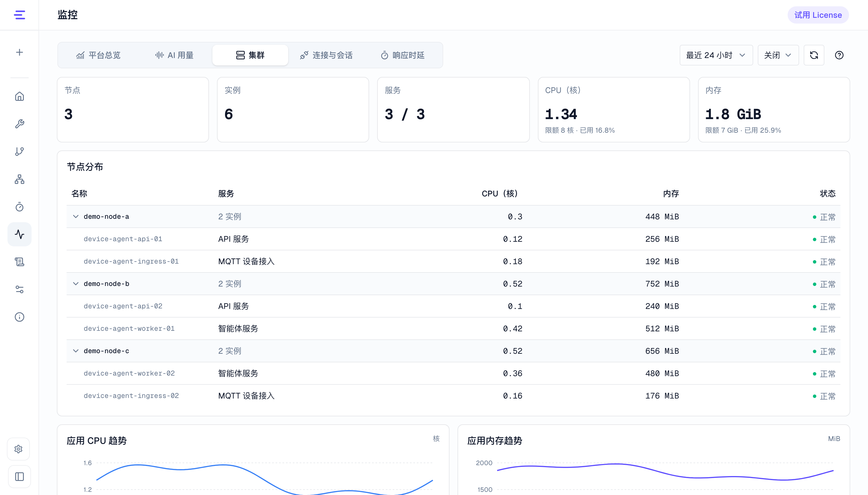868x495 pixels.
Task: Open the home icon in sidebar
Action: 19,96
